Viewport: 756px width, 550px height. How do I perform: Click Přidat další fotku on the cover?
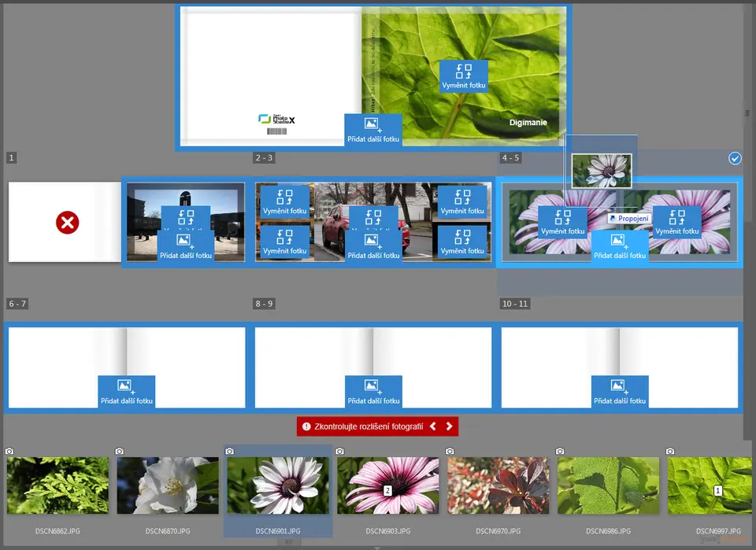(x=373, y=130)
